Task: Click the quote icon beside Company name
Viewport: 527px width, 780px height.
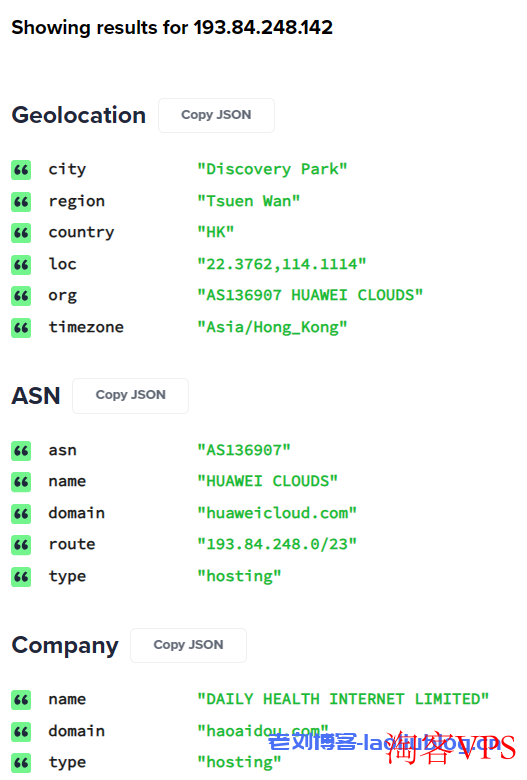Action: pos(21,700)
